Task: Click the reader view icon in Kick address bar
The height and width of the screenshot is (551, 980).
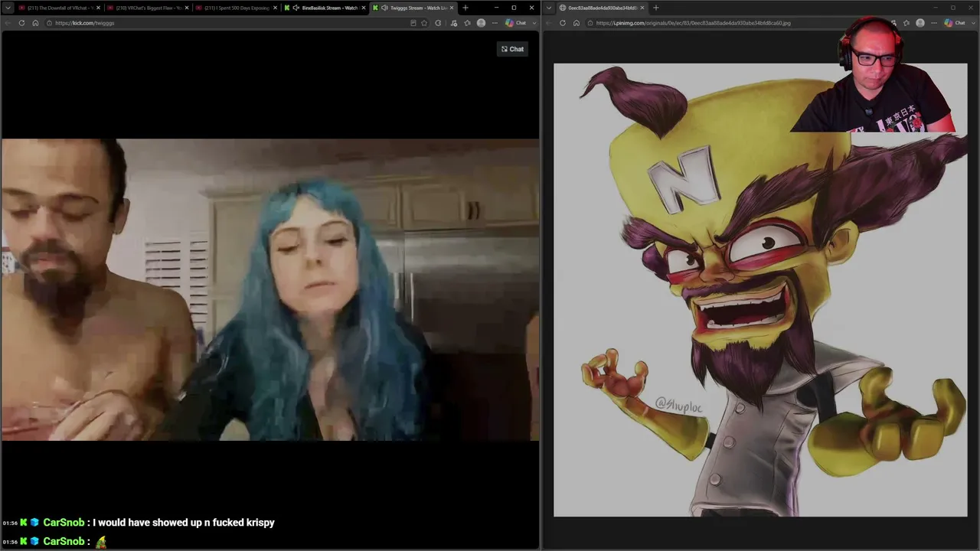Action: tap(413, 23)
